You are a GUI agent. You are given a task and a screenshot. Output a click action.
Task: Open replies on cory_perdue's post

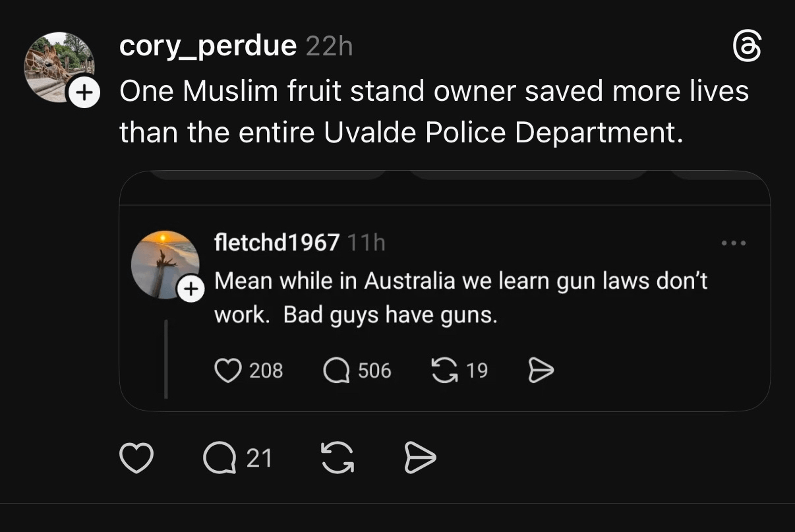coord(220,458)
